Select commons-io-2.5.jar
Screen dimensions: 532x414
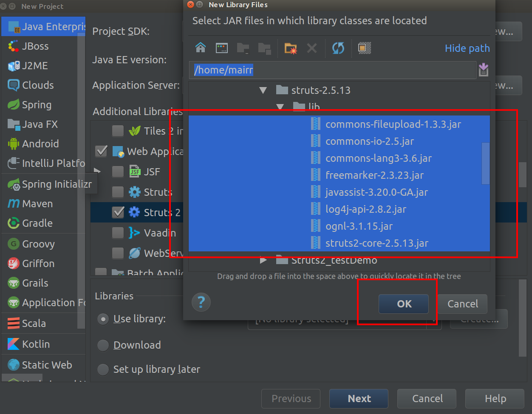[x=339, y=141]
